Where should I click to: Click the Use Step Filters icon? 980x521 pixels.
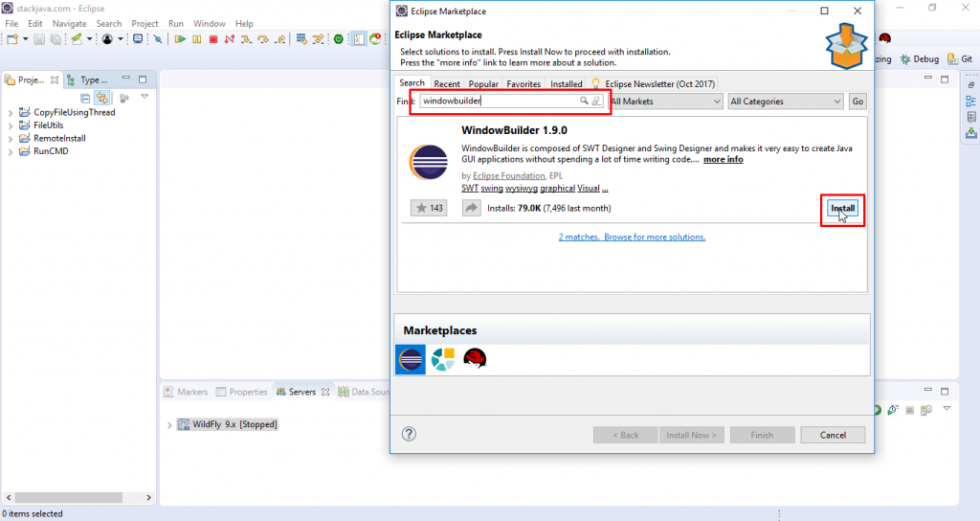click(318, 38)
